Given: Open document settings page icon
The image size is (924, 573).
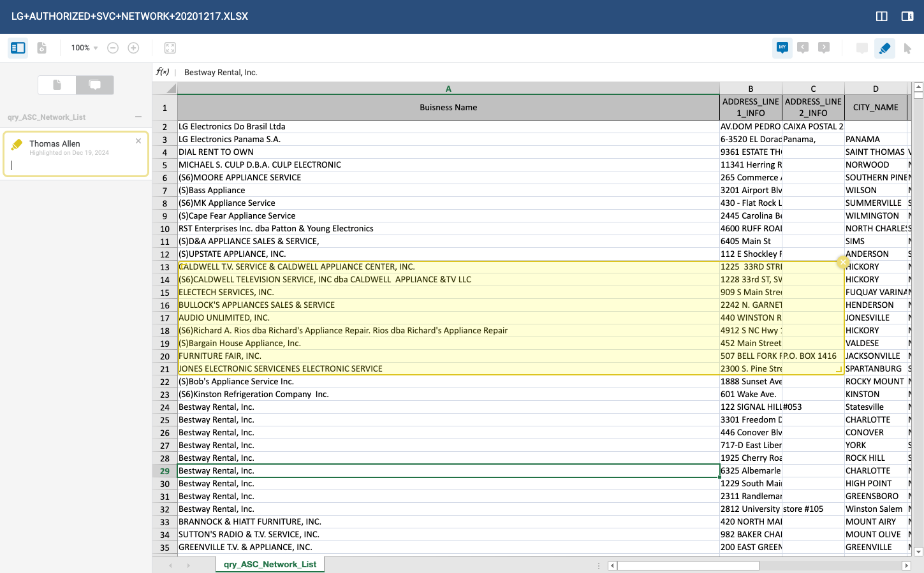Looking at the screenshot, I should pos(42,48).
